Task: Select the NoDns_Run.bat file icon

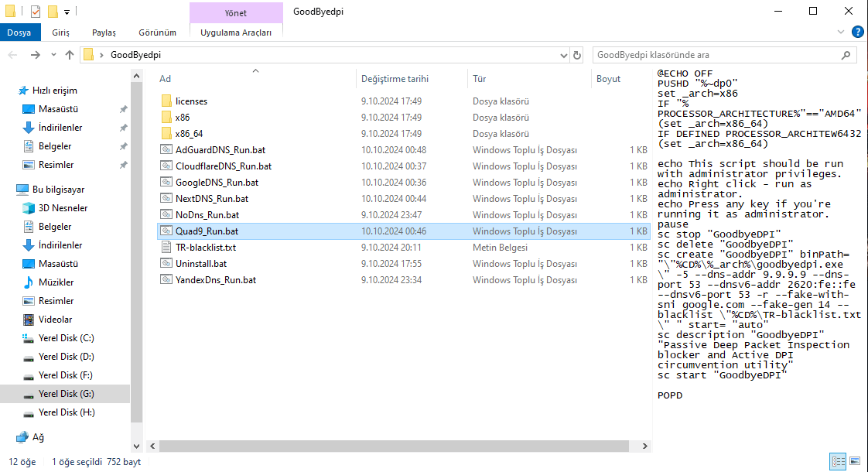Action: (166, 214)
